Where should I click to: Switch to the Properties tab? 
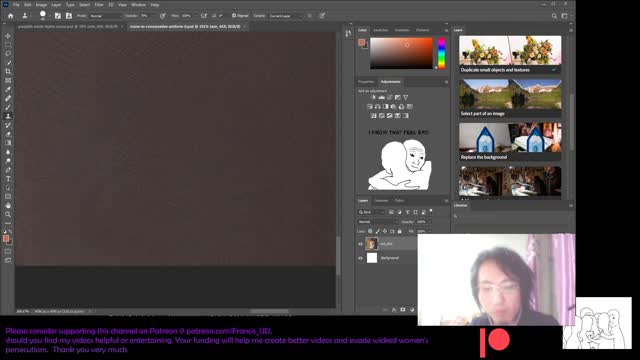coord(366,82)
